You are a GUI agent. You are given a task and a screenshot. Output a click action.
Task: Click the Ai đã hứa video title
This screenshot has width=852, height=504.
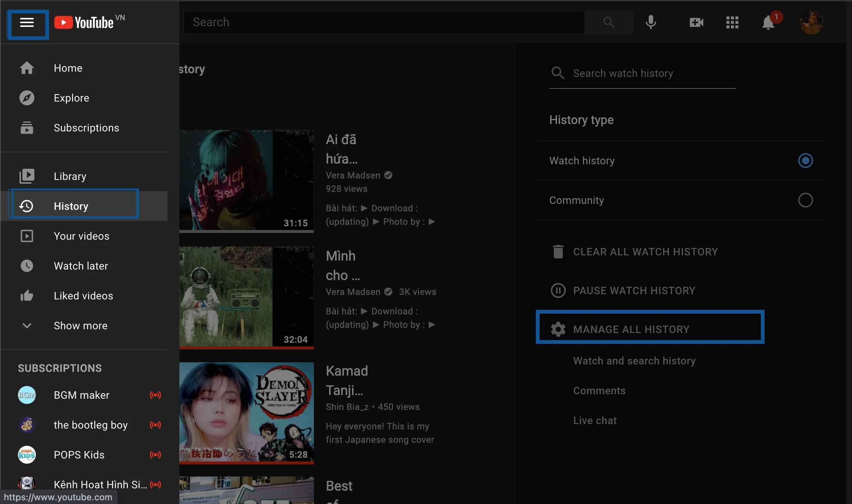point(342,149)
